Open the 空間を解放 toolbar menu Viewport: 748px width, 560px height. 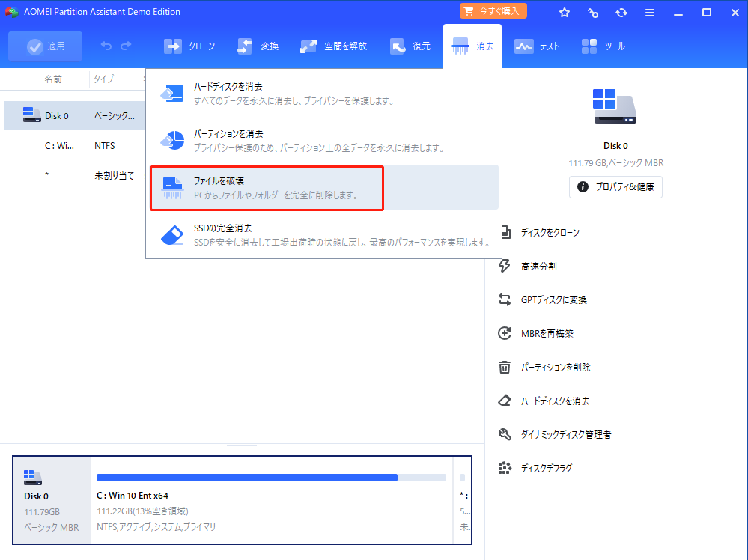(333, 46)
